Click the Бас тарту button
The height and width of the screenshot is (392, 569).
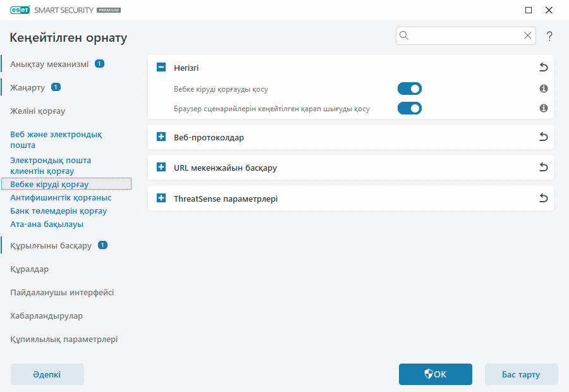tap(521, 374)
